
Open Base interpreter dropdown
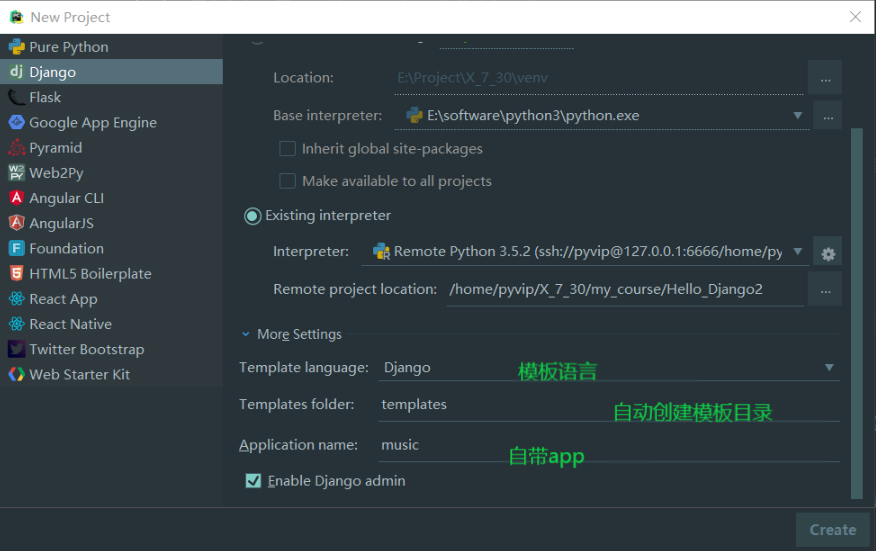798,116
